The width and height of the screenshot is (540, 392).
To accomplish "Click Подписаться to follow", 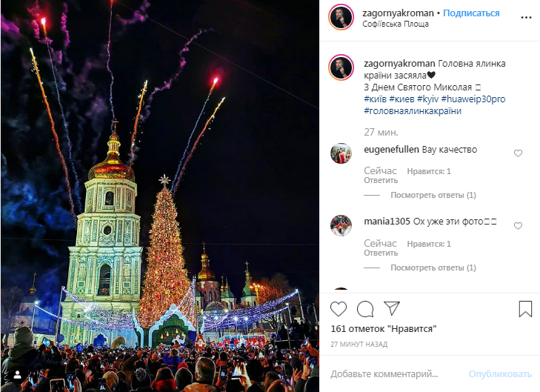I will 471,13.
